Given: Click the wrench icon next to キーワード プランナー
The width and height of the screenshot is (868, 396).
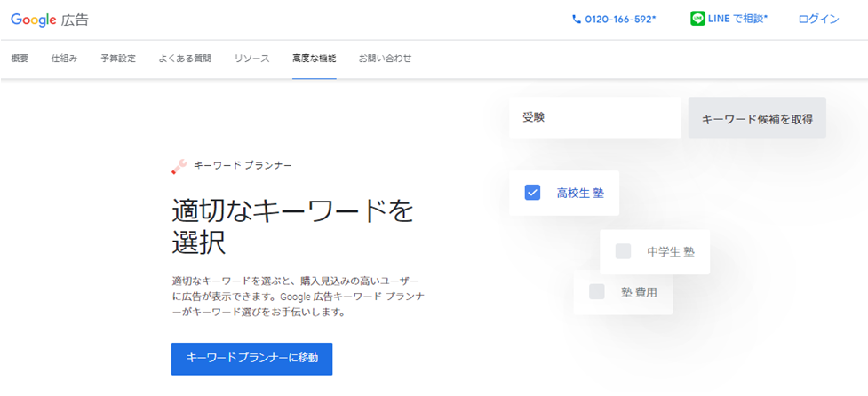Looking at the screenshot, I should point(179,166).
